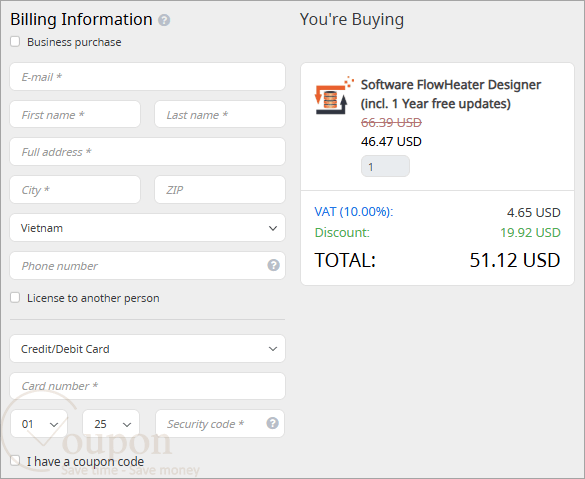This screenshot has height=479, width=585.
Task: Click the Phone number help icon
Action: (x=273, y=265)
